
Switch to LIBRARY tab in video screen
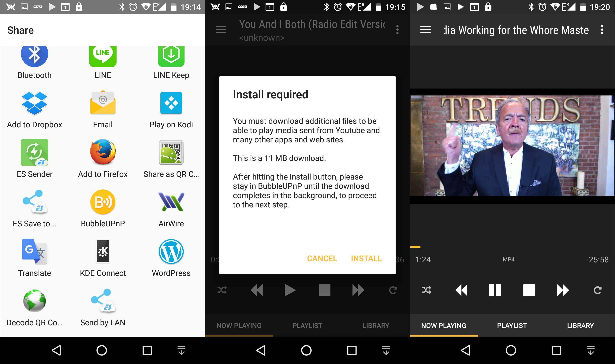coord(580,326)
